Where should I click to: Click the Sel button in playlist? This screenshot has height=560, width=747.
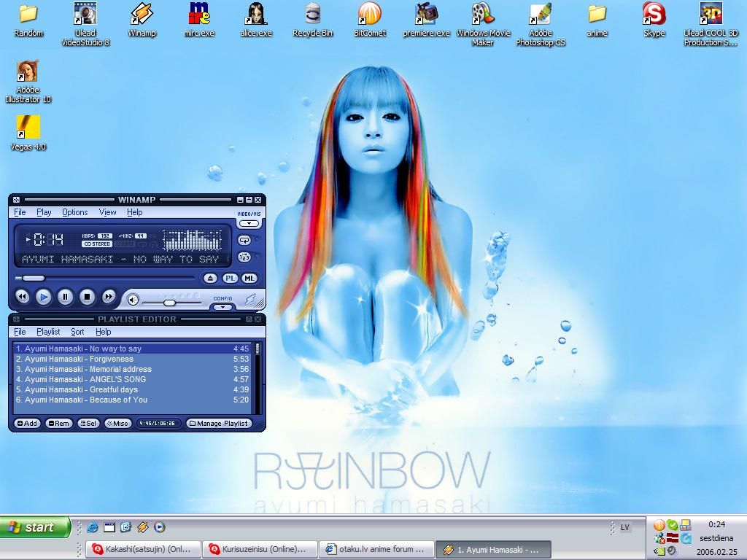point(88,424)
